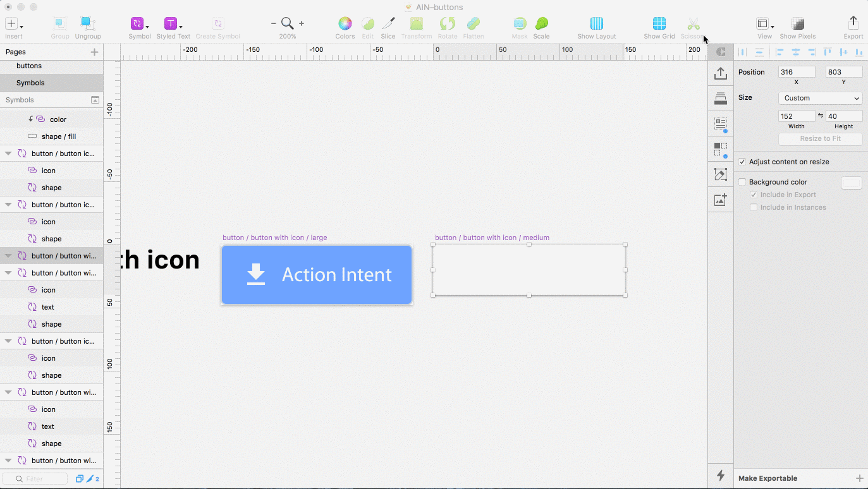Add a new page with the plus icon
The width and height of the screenshot is (868, 489).
pos(95,52)
